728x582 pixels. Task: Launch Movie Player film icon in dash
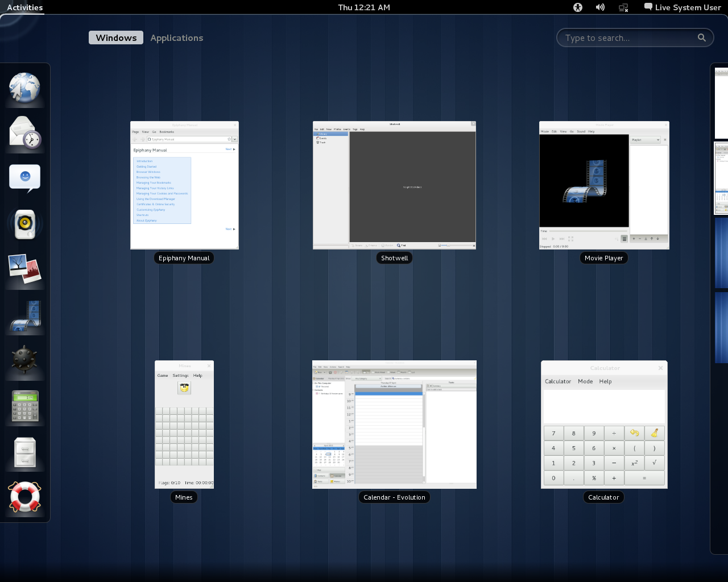pos(25,315)
